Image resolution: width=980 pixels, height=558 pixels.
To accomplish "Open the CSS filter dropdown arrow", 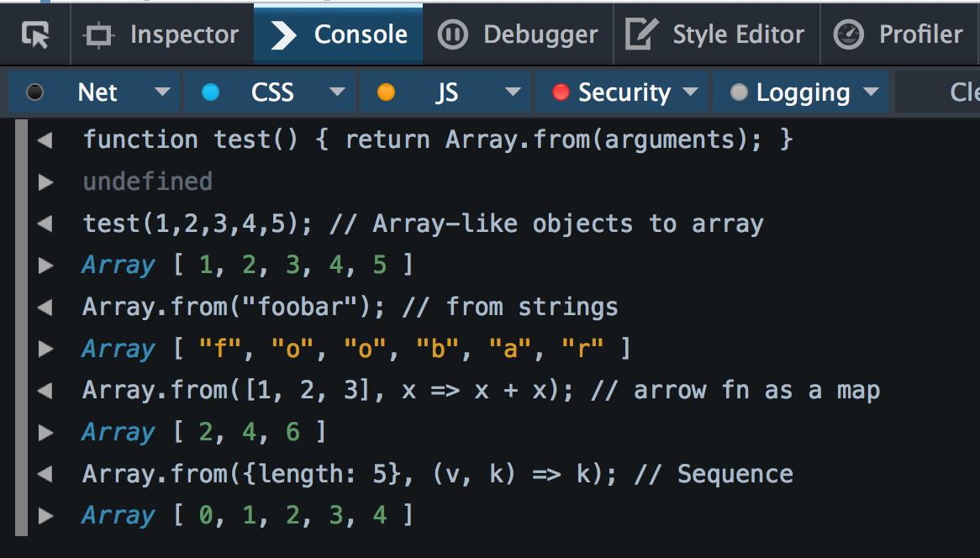I will click(338, 92).
